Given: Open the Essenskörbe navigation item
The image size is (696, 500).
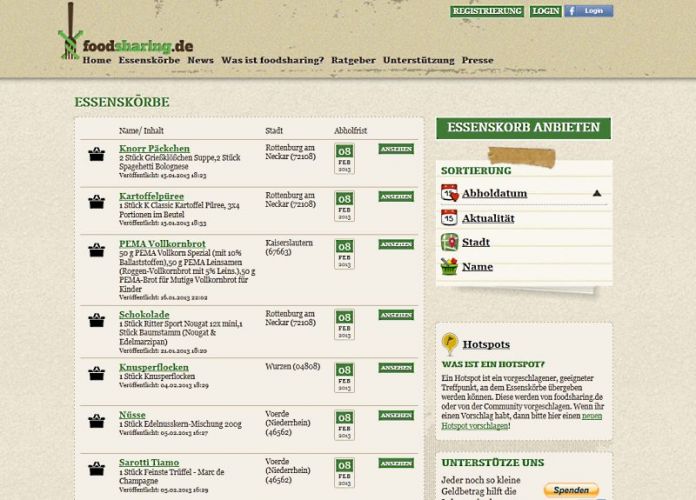Looking at the screenshot, I should (148, 60).
